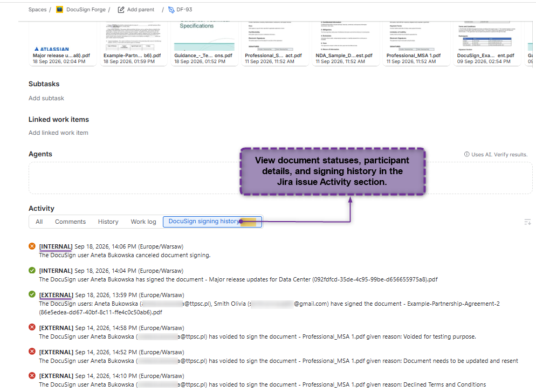Open Guidance_-_Te... ons.pdf attachment

[x=204, y=43]
